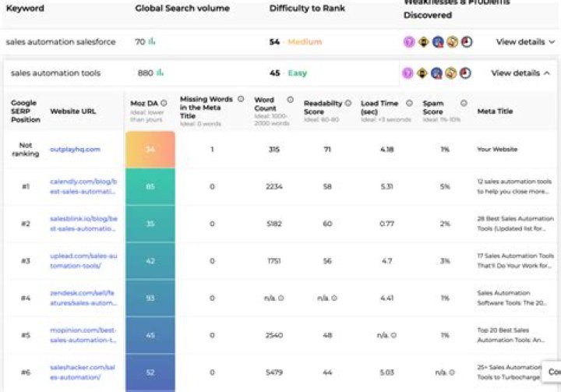This screenshot has height=392, width=561.
Task: Select 'sales automation salesforce' keyword text
Action: coord(61,42)
